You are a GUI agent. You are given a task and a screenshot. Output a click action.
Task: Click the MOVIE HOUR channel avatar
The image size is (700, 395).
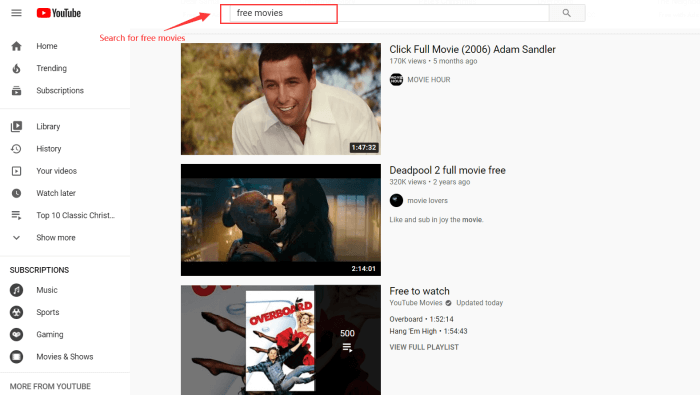pyautogui.click(x=396, y=79)
